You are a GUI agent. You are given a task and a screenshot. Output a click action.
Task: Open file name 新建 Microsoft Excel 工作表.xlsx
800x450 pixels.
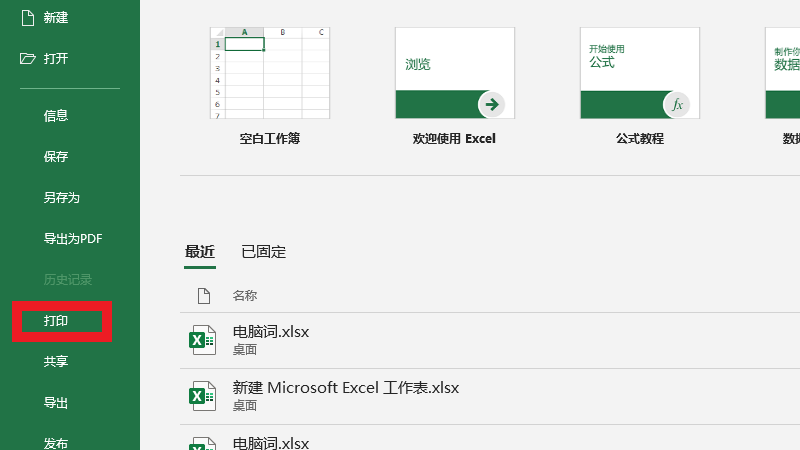tap(345, 387)
